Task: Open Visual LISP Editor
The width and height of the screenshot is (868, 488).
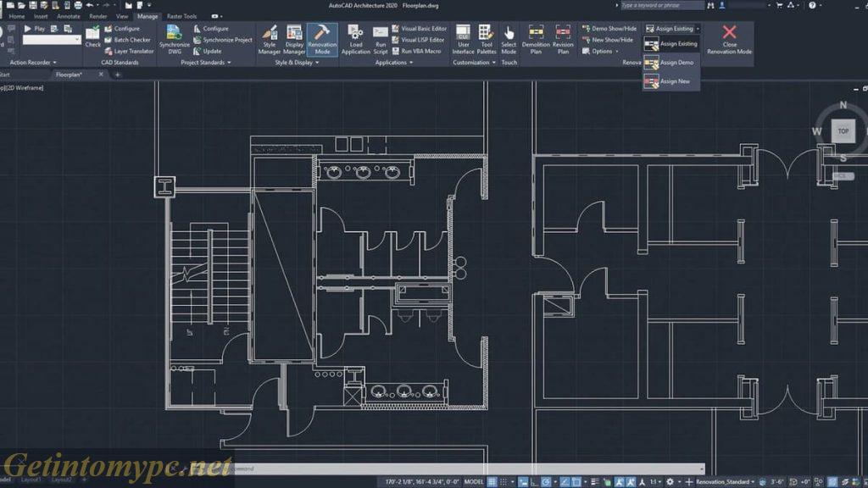Action: point(418,40)
